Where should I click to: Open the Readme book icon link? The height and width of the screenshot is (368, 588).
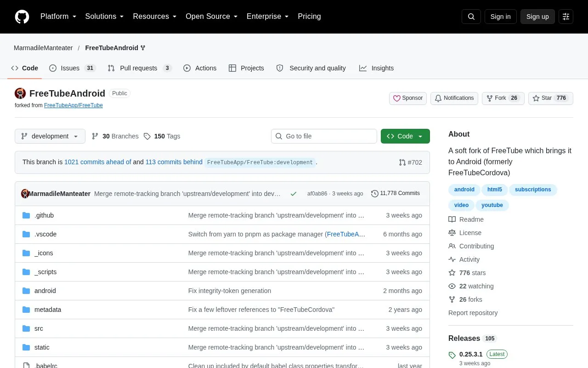(466, 219)
